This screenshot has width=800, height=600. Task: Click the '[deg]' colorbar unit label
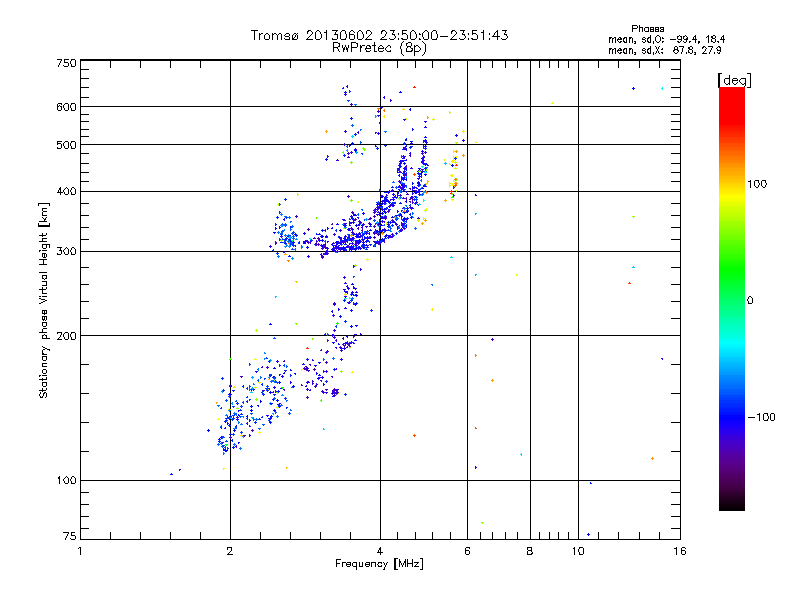point(734,80)
